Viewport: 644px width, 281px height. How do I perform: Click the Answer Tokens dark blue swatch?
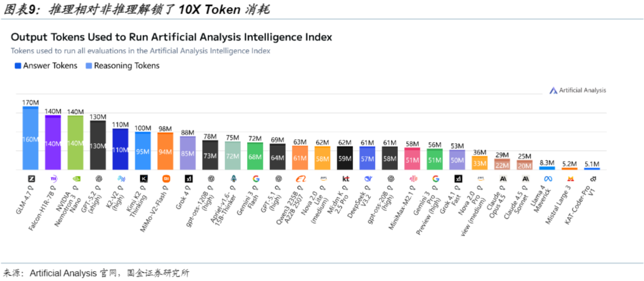tap(18, 66)
